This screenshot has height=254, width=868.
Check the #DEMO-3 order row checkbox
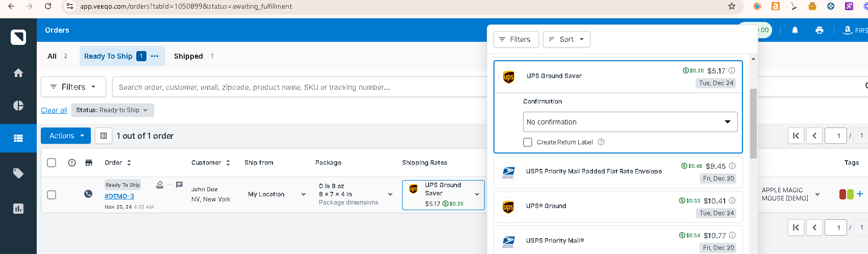click(x=52, y=194)
